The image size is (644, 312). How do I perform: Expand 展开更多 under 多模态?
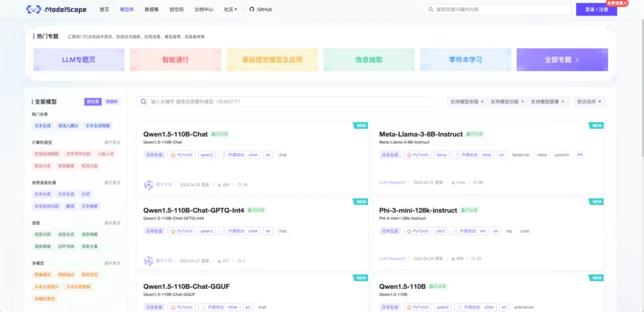click(112, 263)
